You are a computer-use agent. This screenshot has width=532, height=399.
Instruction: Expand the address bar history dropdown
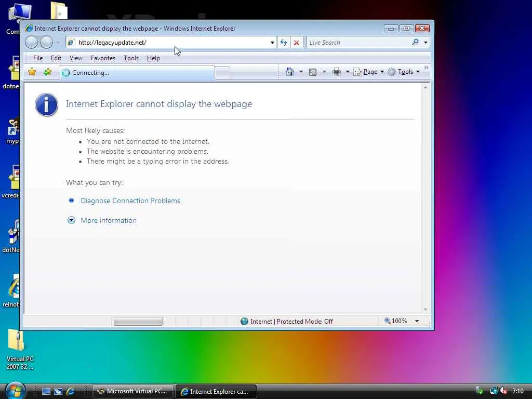(272, 43)
